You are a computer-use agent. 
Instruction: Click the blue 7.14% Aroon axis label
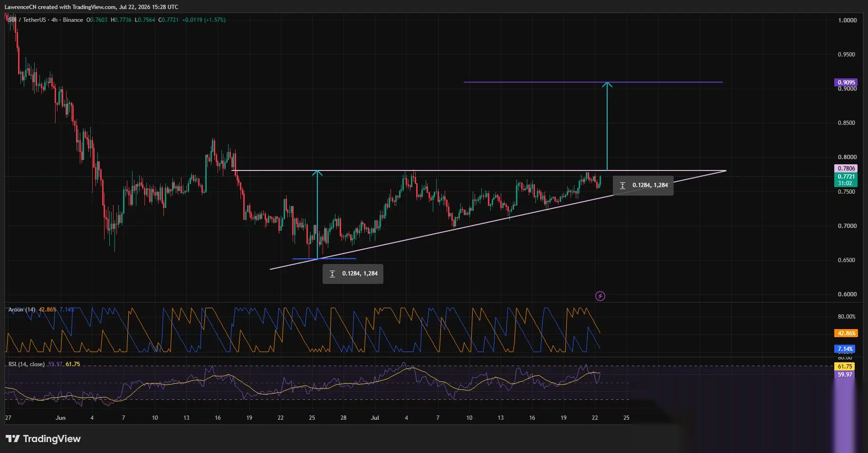pos(845,349)
